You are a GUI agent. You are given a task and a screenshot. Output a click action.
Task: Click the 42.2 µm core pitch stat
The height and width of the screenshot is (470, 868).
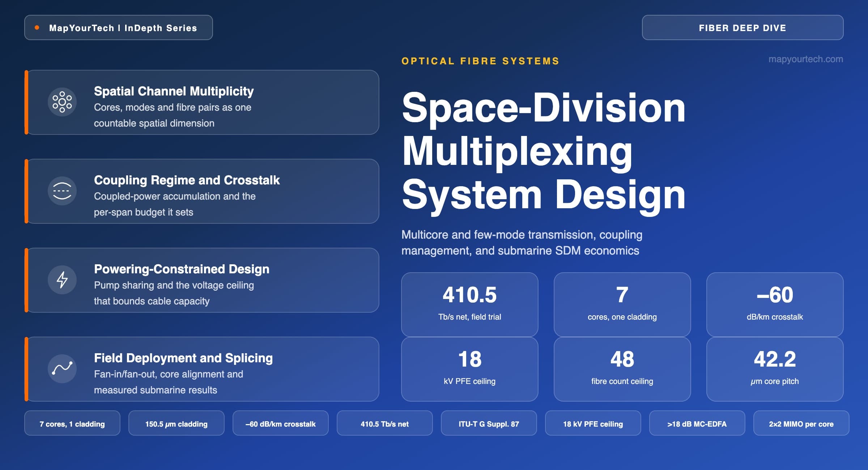pos(775,369)
